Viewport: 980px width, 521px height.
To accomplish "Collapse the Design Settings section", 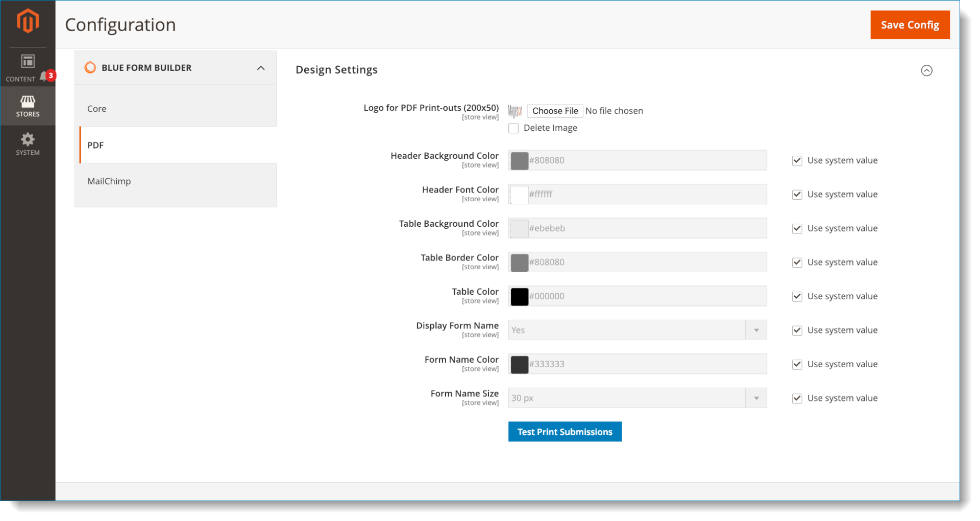I will (926, 70).
